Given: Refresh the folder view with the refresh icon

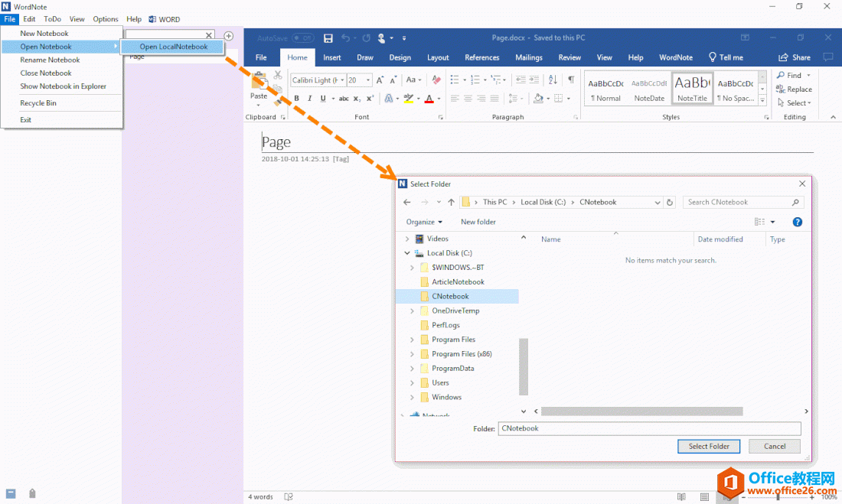Looking at the screenshot, I should [669, 202].
